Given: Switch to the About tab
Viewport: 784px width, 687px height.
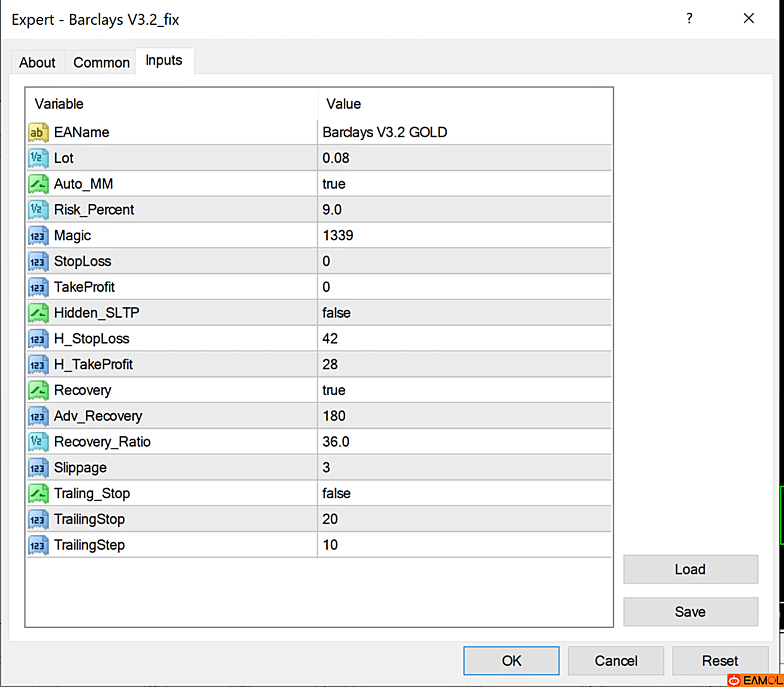Looking at the screenshot, I should [37, 62].
